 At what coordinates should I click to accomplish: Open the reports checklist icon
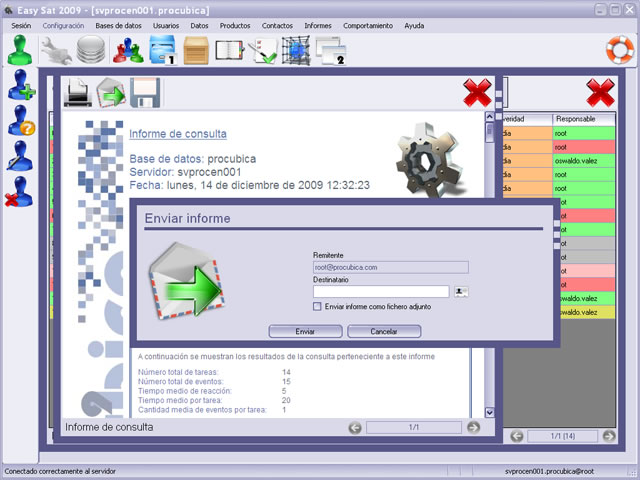[263, 51]
